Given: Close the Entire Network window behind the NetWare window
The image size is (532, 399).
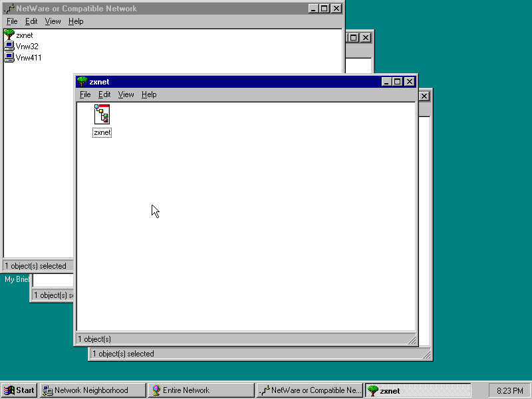Looking at the screenshot, I should [x=365, y=38].
